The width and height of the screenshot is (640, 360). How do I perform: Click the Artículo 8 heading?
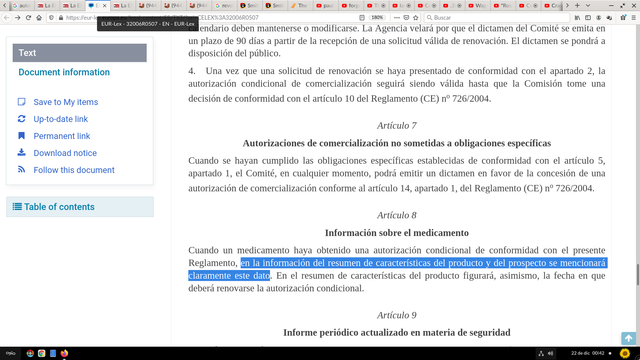click(x=397, y=216)
